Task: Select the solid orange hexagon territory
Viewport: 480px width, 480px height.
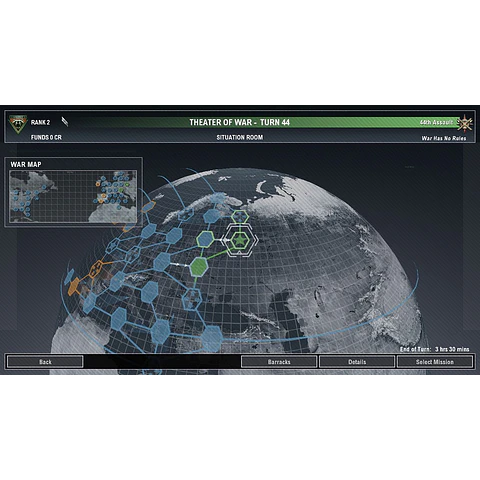Action: pyautogui.click(x=73, y=286)
